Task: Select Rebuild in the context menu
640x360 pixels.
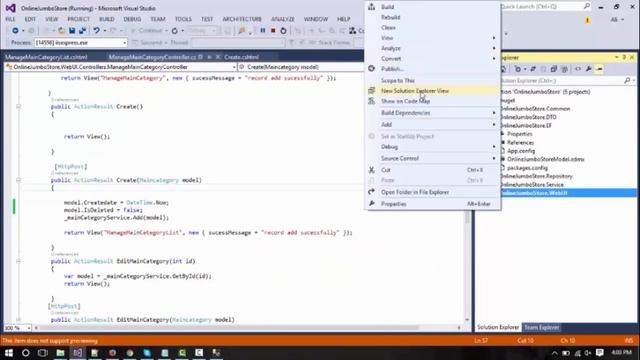Action: pos(434,17)
